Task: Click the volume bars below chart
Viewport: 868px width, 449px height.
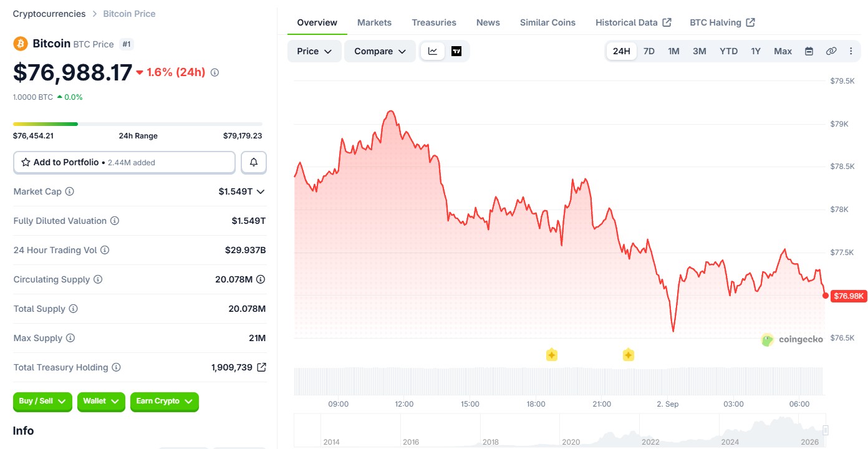Action: coord(559,381)
